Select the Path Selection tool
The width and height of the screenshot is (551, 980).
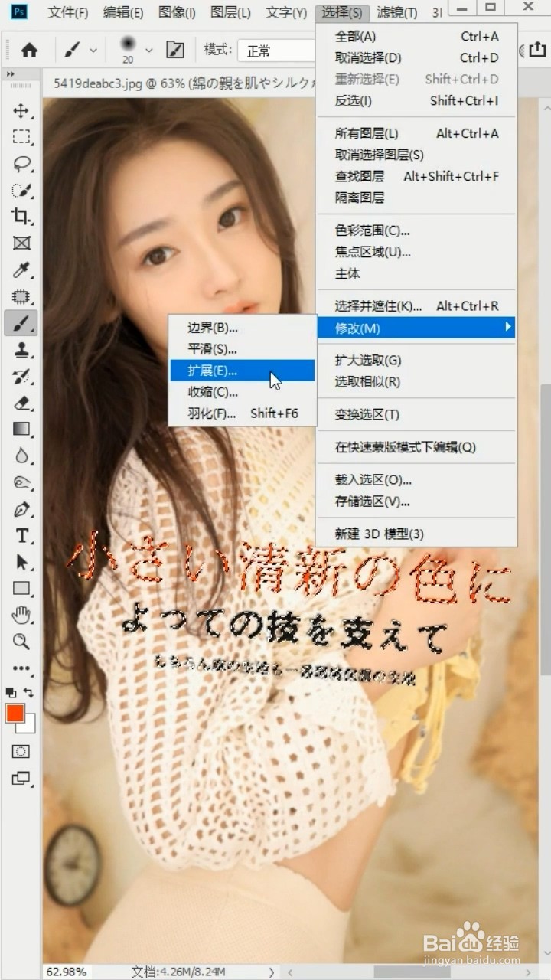21,562
